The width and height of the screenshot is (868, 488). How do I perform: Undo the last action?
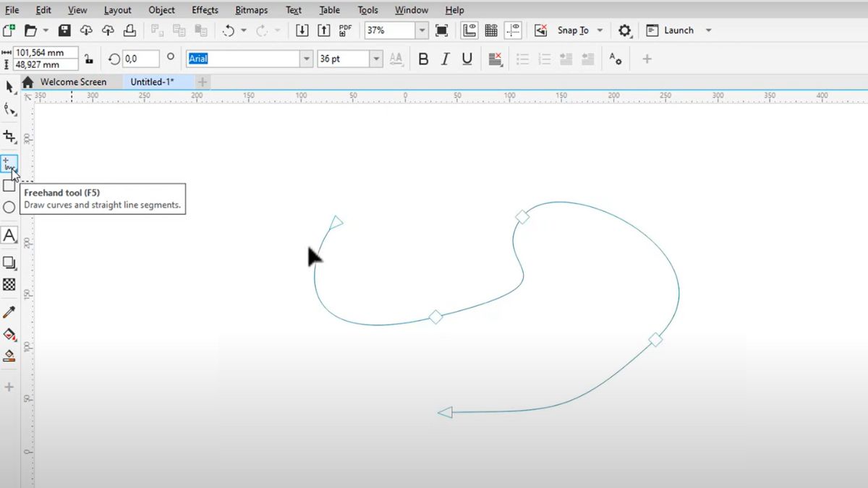(x=229, y=30)
